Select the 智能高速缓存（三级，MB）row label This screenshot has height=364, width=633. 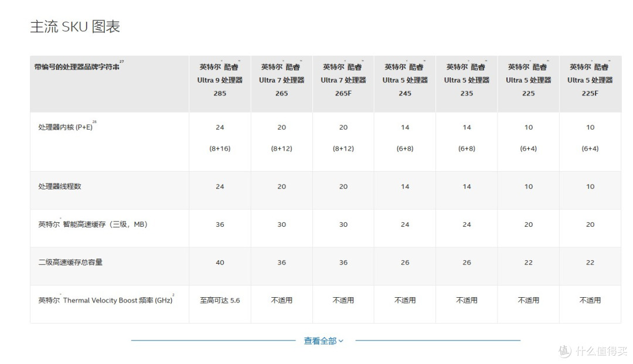tap(93, 224)
